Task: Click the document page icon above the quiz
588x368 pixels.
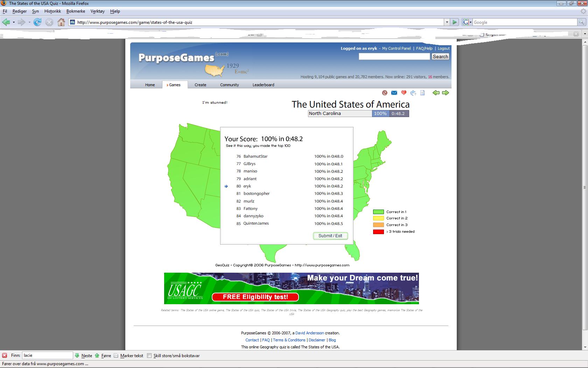Action: tap(422, 93)
